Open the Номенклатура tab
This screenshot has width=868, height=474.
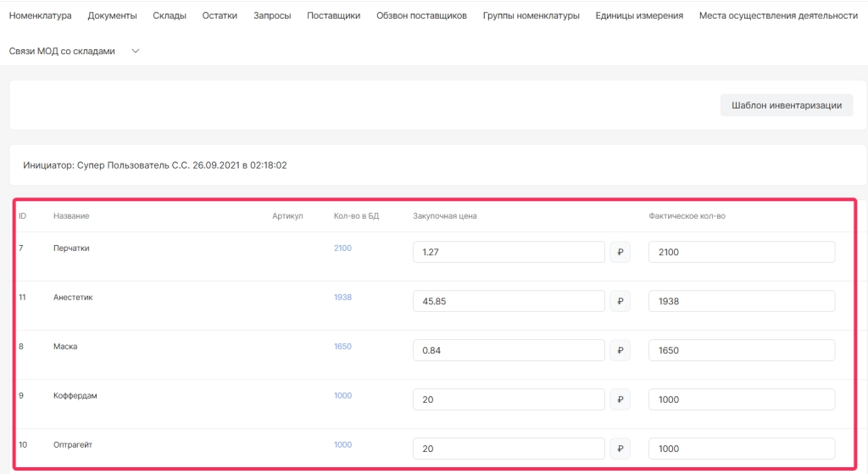[x=40, y=15]
